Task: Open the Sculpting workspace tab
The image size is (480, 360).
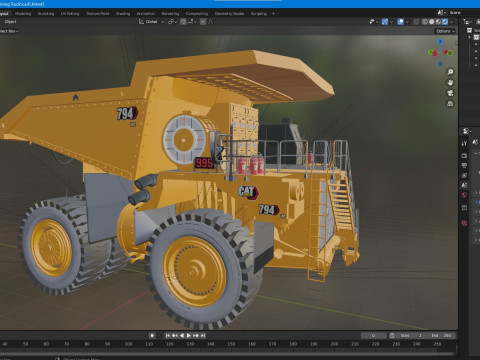Action: (x=46, y=14)
